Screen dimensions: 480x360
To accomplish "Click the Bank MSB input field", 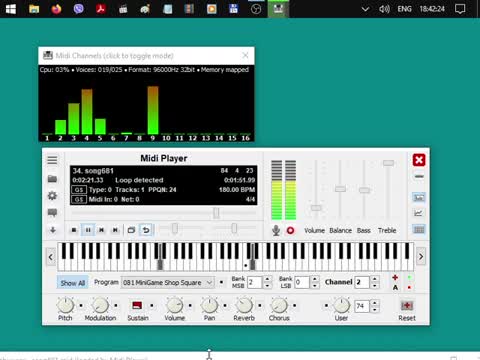I will (255, 282).
